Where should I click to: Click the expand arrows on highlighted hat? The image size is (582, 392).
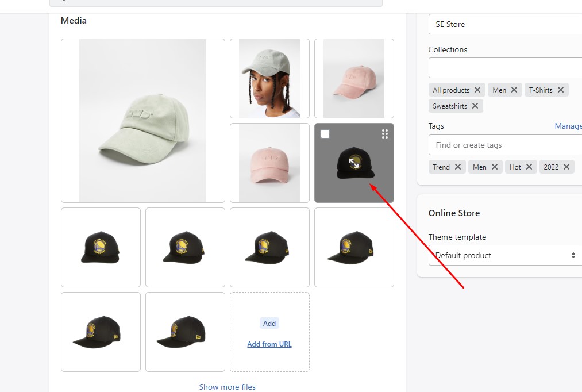pyautogui.click(x=354, y=163)
